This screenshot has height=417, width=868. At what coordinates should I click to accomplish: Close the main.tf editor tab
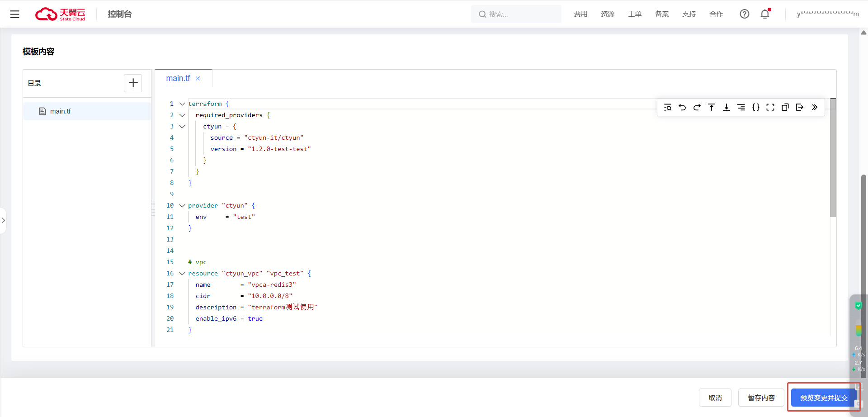[x=198, y=79]
